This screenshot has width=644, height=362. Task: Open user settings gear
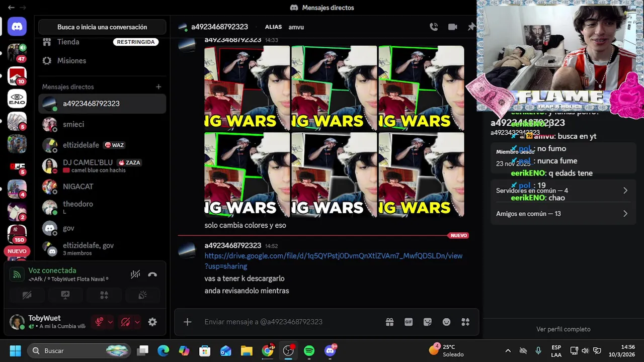[152, 322]
